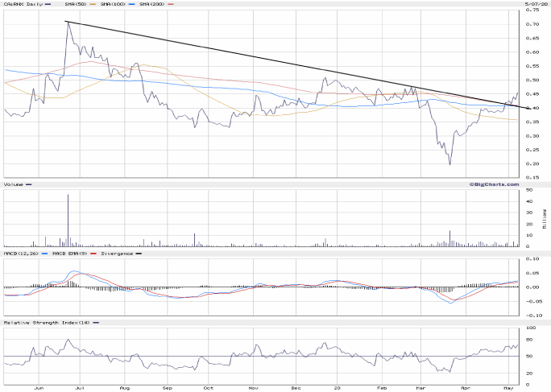
Task: Click the Sep month label on time axis
Action: point(168,388)
